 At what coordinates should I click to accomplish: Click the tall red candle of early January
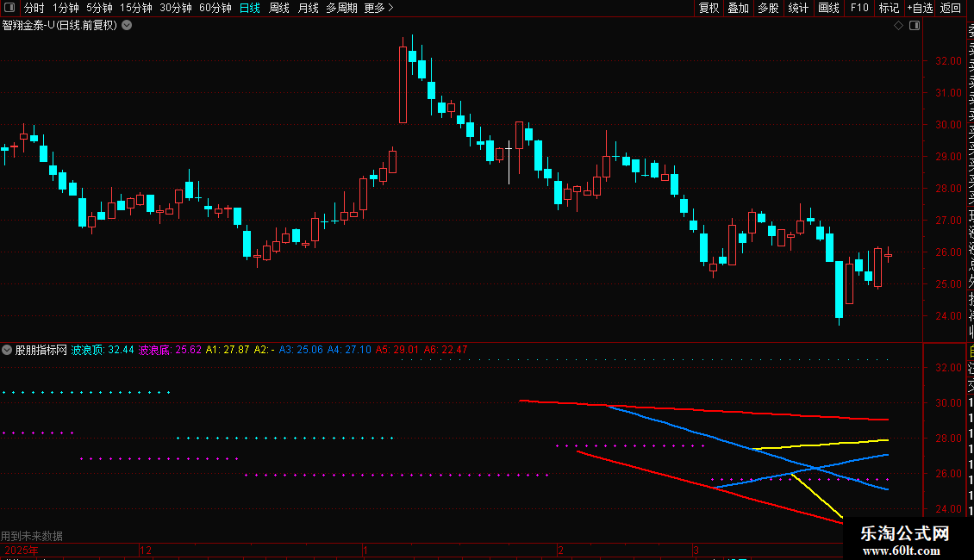point(403,84)
